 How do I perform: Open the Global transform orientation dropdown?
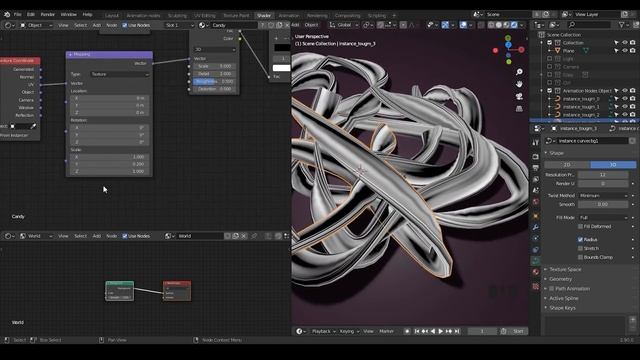click(344, 25)
